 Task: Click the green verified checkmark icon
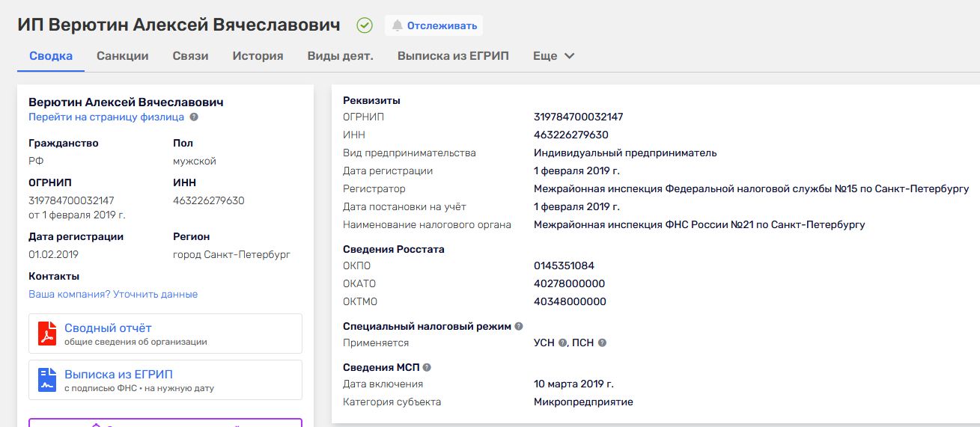coord(365,25)
